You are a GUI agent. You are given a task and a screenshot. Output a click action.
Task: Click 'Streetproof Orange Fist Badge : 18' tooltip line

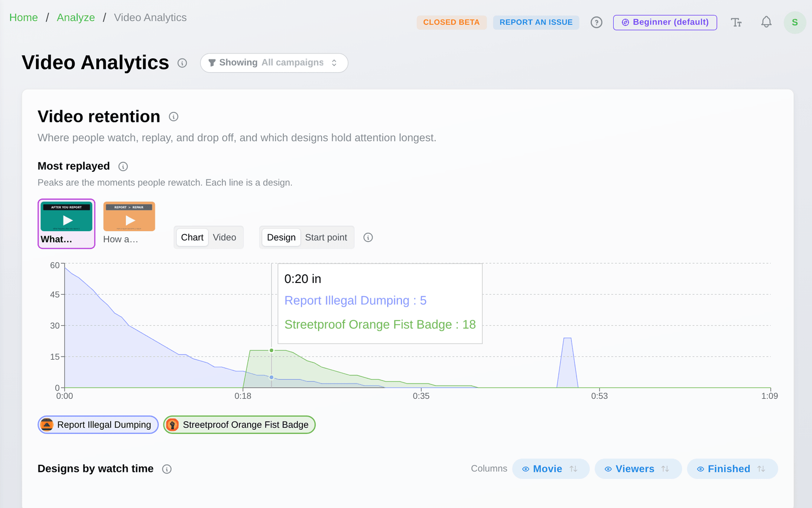[380, 325]
